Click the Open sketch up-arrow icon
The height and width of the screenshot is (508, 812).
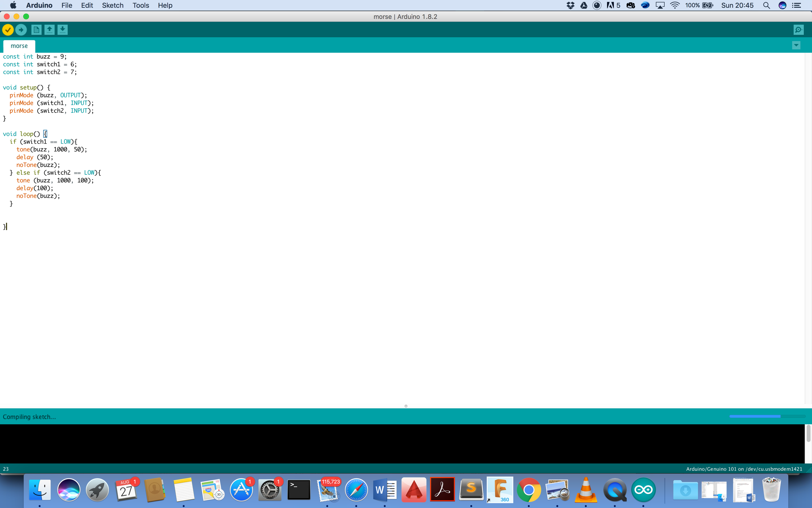click(49, 30)
